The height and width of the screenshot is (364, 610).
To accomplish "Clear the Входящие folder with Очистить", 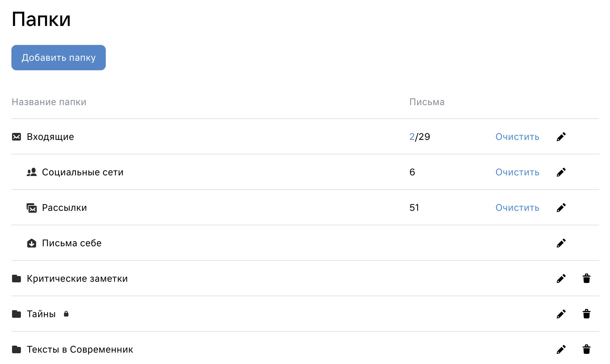I will click(517, 137).
